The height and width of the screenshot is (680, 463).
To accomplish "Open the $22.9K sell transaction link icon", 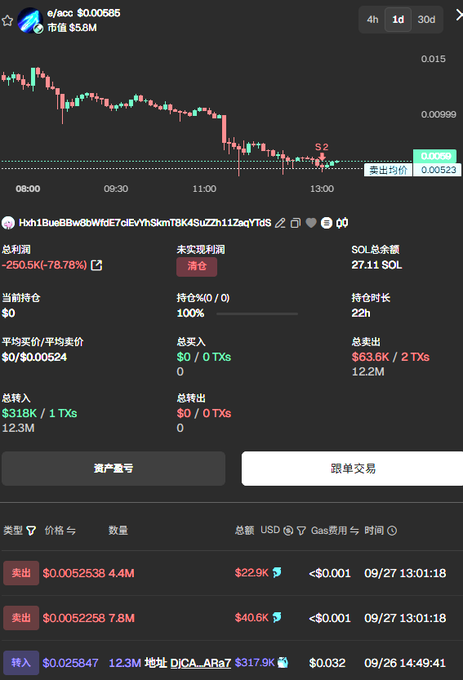I will click(277, 572).
